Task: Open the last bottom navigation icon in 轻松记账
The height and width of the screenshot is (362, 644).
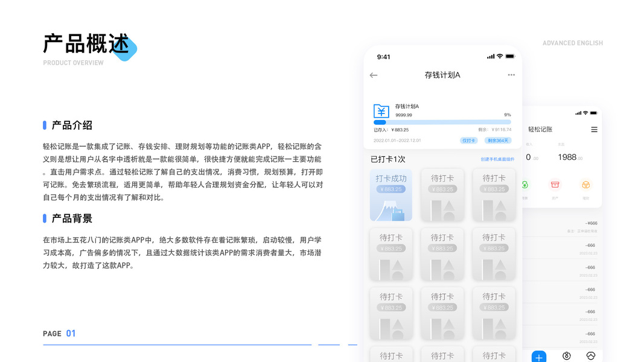Action: (591, 356)
